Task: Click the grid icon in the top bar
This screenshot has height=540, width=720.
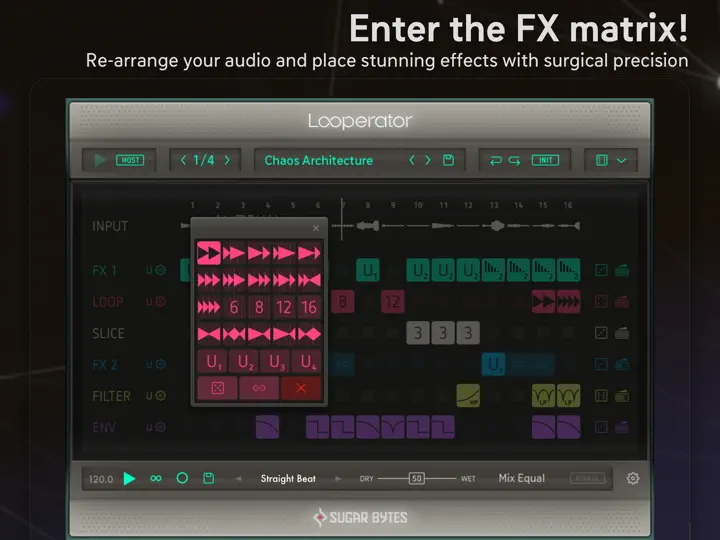Action: point(602,160)
